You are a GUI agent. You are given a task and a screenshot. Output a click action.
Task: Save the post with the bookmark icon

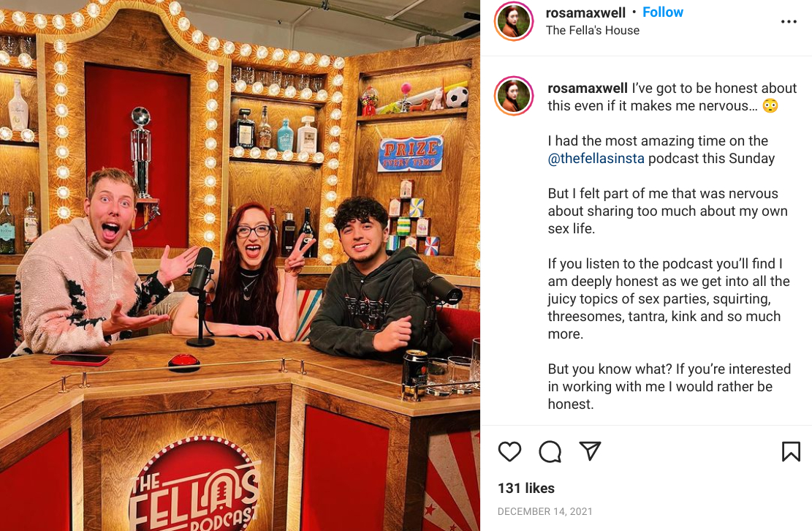tap(791, 451)
